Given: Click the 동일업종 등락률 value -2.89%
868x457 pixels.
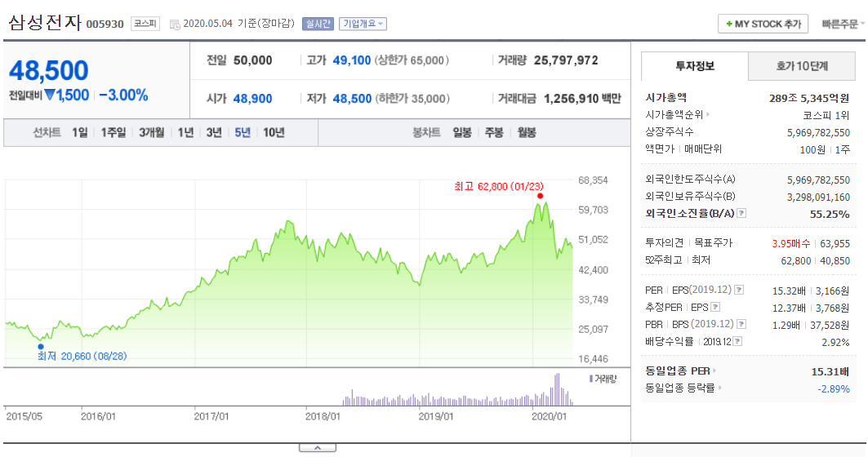Looking at the screenshot, I should [x=834, y=389].
